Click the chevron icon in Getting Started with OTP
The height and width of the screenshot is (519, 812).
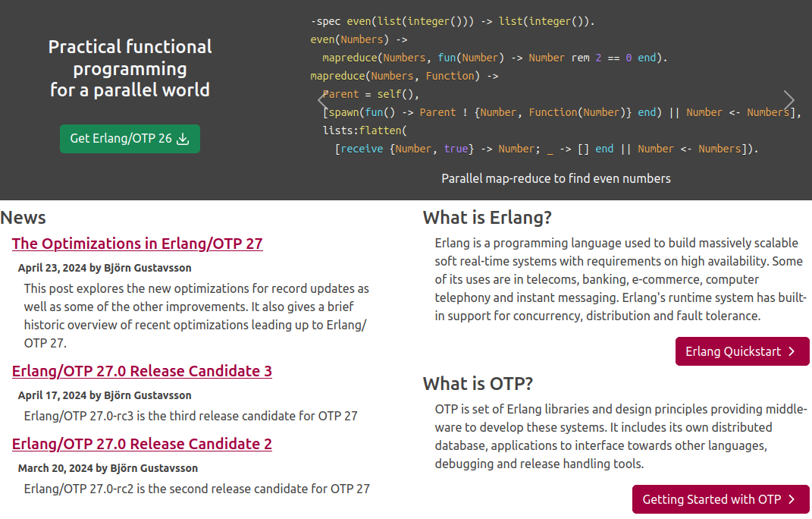[792, 499]
